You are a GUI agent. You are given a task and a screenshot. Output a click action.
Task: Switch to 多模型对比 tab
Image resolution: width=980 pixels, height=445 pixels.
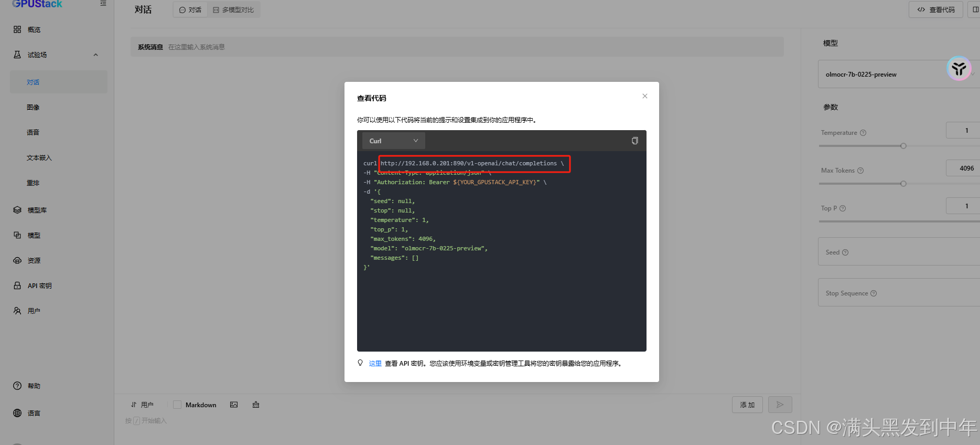233,9
